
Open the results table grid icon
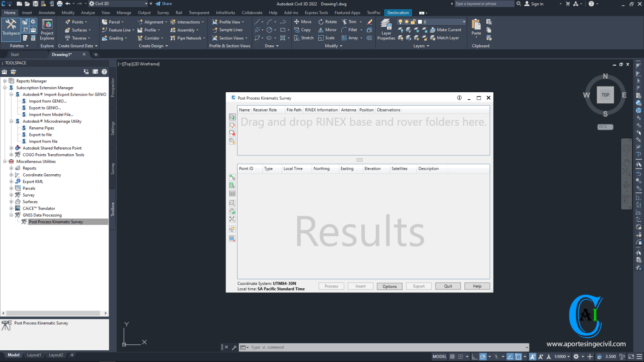pos(232,193)
